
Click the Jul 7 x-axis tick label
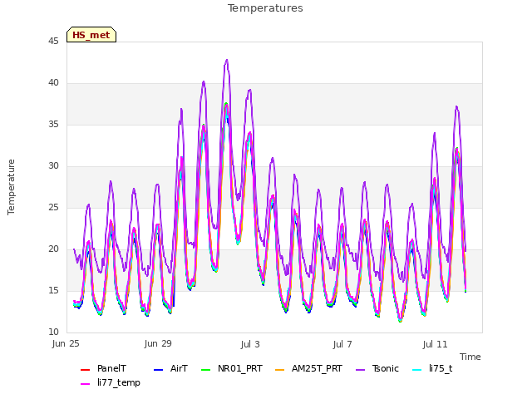point(342,344)
